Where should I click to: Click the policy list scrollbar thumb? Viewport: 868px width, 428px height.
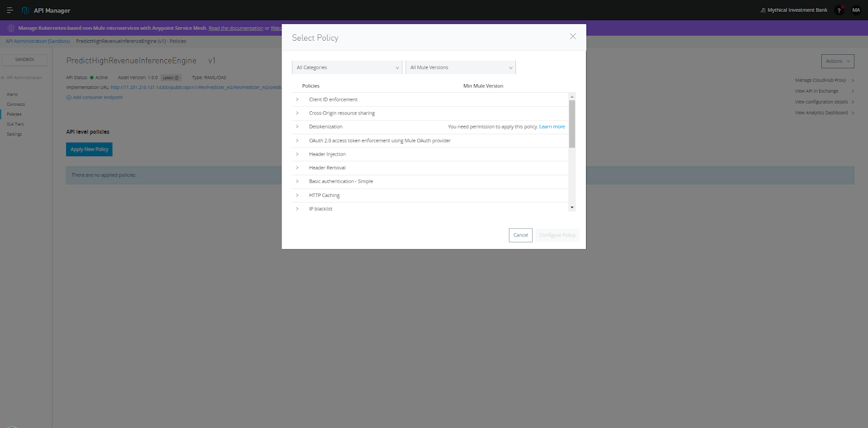(x=572, y=124)
